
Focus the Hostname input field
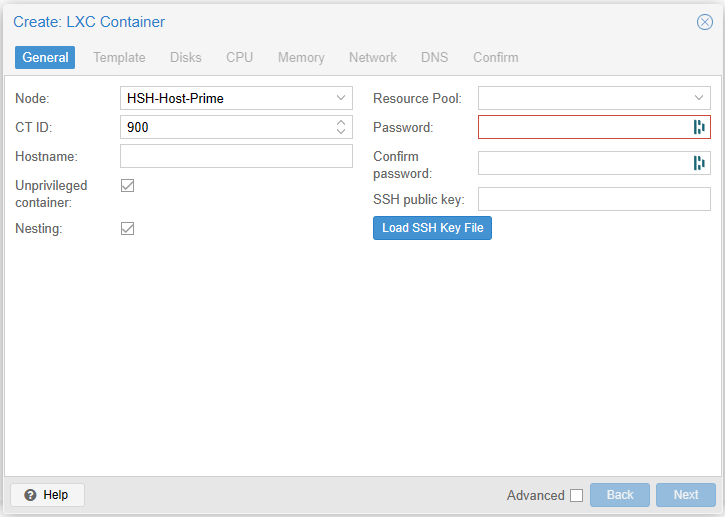click(236, 156)
